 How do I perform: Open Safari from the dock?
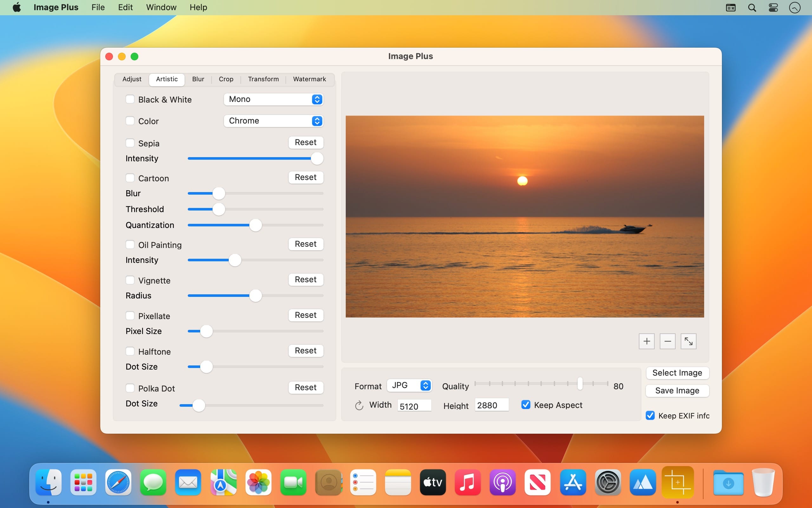click(118, 483)
